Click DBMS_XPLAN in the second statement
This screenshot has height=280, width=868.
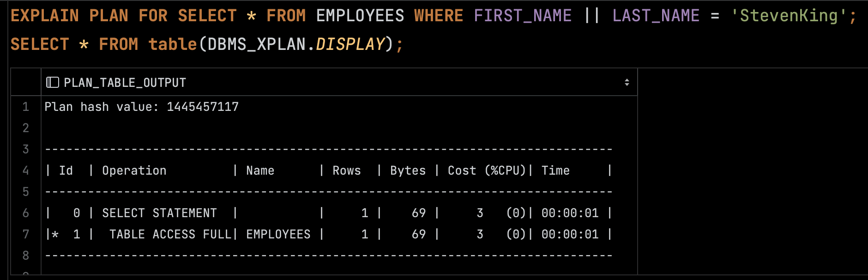point(256,44)
